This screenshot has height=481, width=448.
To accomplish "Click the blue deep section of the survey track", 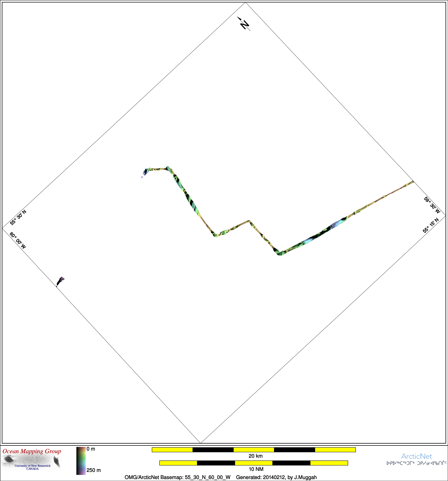I will pos(335,225).
